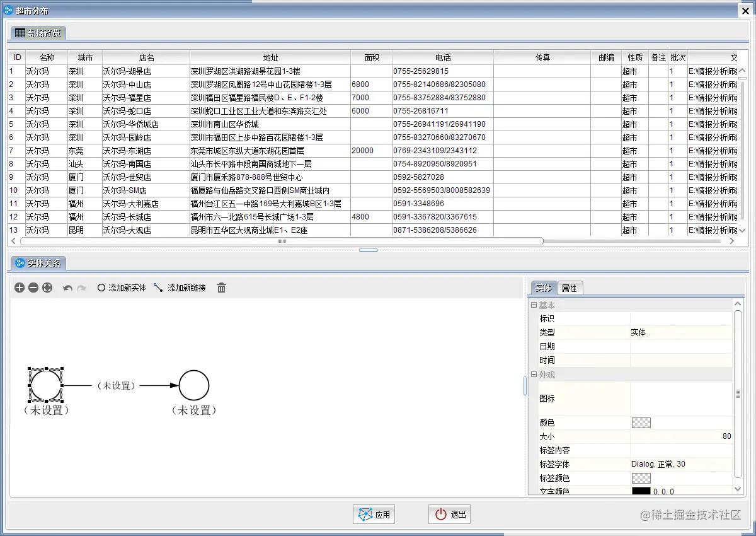Click the table vertical scrollbar down arrow
The image size is (756, 536).
[x=742, y=231]
